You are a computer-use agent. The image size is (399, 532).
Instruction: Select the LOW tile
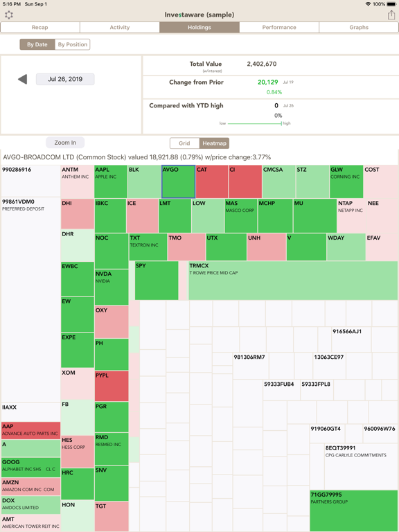pos(208,215)
